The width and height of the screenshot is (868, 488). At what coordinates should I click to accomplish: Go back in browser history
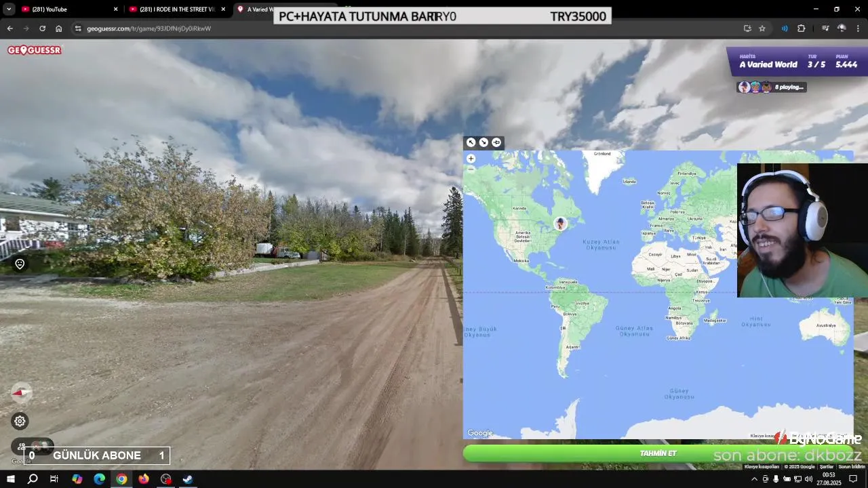[x=9, y=28]
